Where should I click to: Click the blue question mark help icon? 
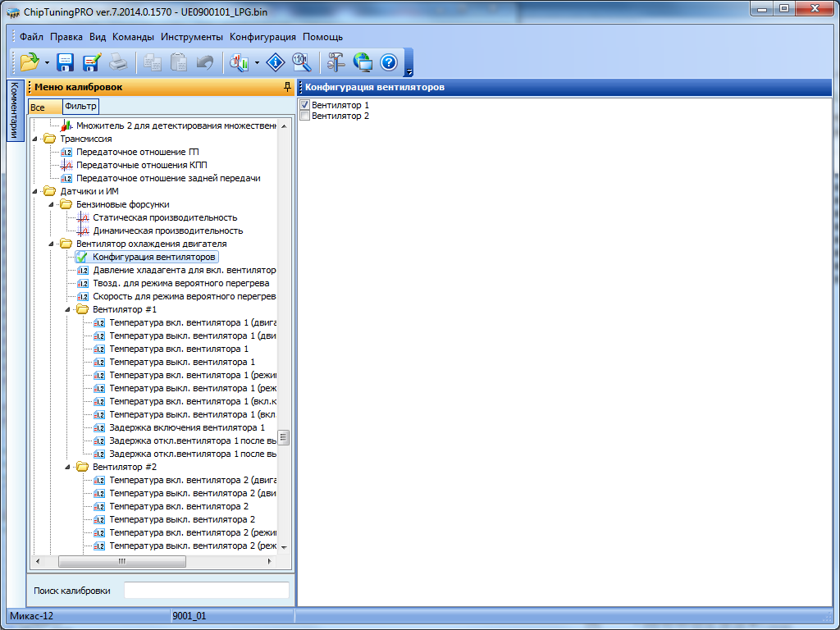(389, 62)
